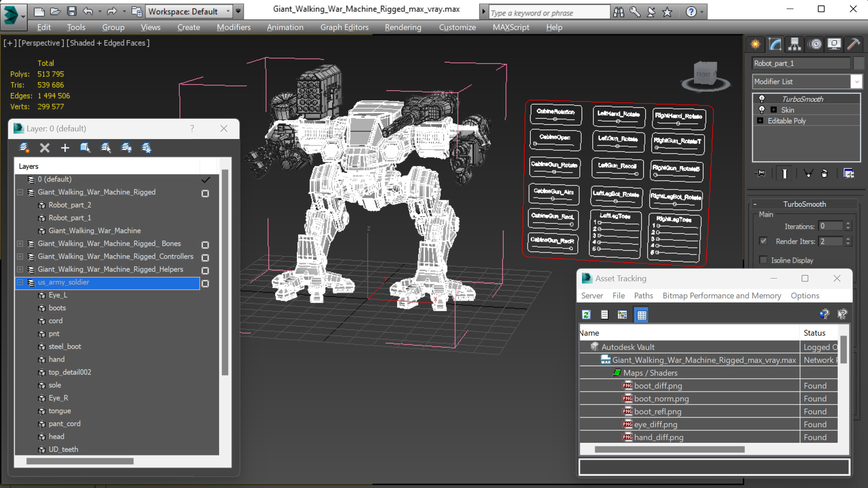Click Make Unique icon below modifier stack
Screen dimensions: 868x488
[808, 173]
